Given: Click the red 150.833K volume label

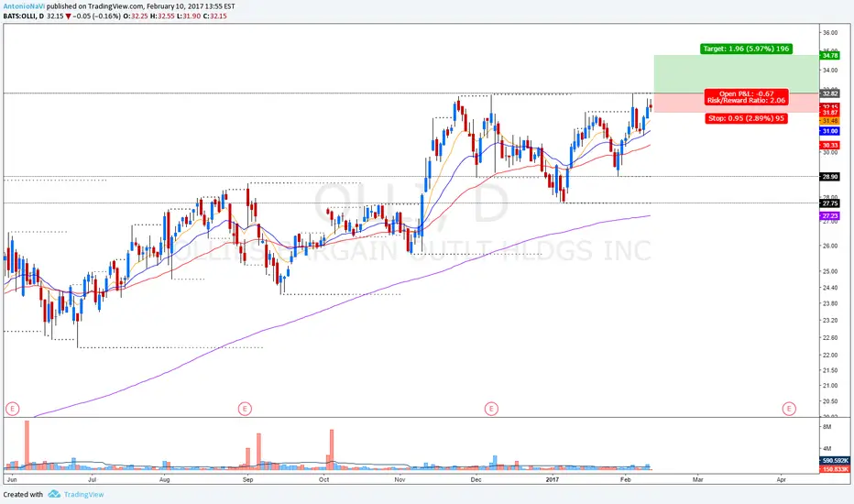Looking at the screenshot, I should pos(835,468).
